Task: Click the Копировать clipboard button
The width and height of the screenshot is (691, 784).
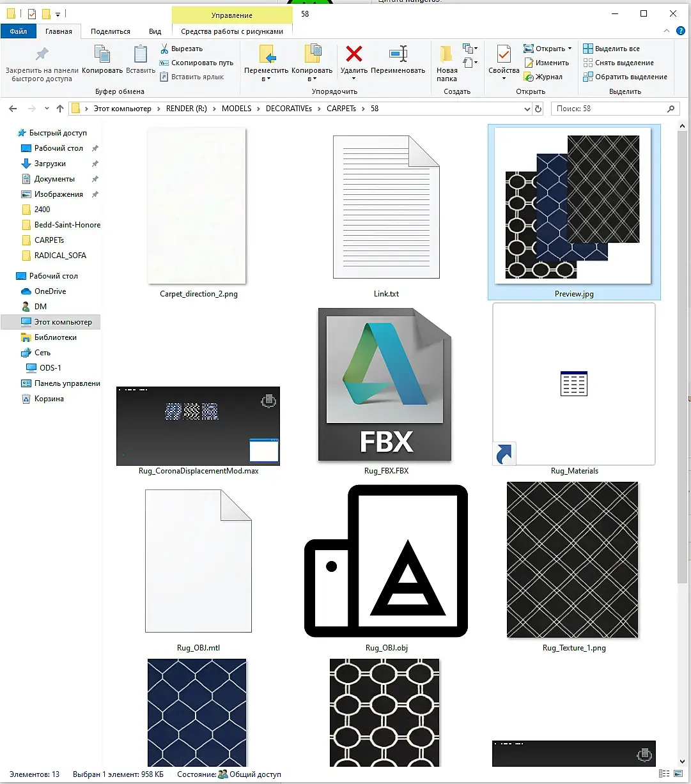Action: click(102, 60)
